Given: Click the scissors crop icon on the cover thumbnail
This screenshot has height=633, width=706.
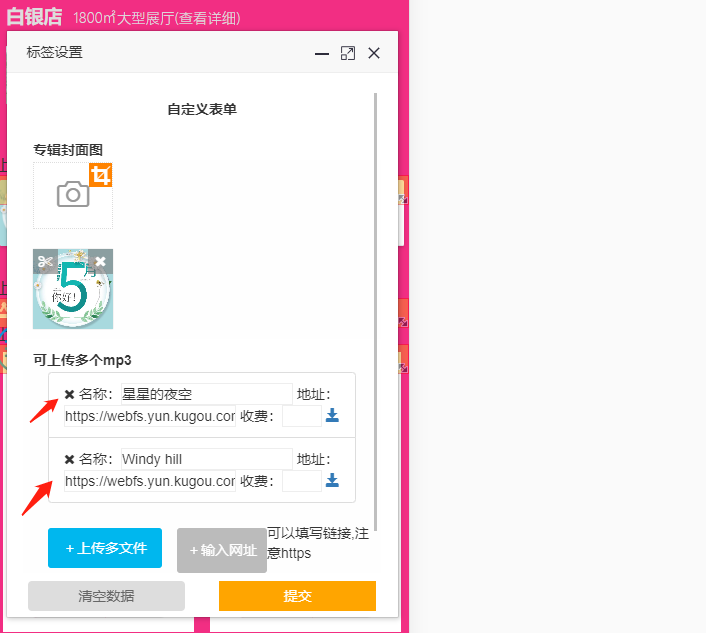Looking at the screenshot, I should pos(45,261).
